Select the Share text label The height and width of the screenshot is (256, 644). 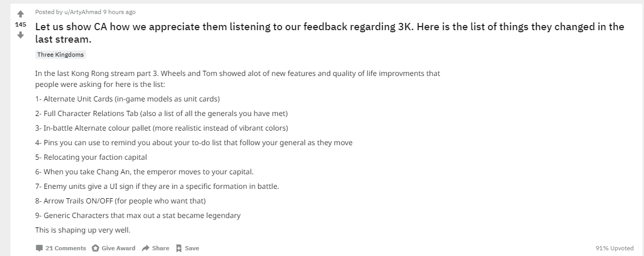(x=160, y=248)
